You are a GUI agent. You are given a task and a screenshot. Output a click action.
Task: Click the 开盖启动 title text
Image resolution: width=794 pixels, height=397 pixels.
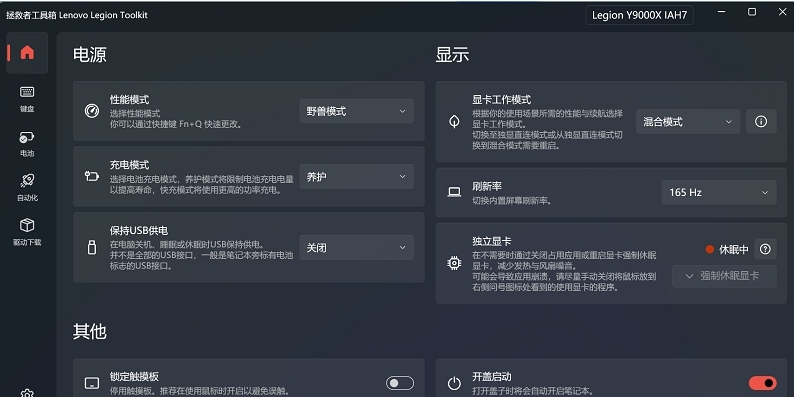[x=492, y=377]
